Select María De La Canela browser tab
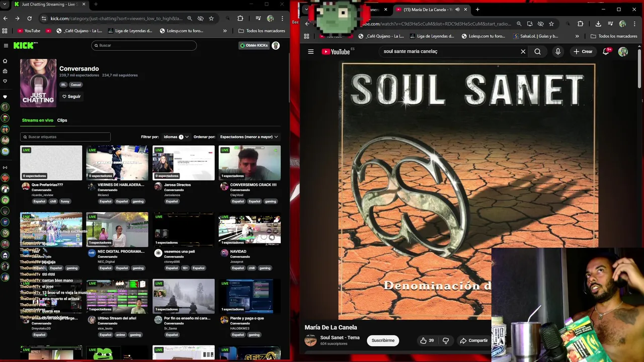Image resolution: width=644 pixels, height=362 pixels. click(x=432, y=9)
